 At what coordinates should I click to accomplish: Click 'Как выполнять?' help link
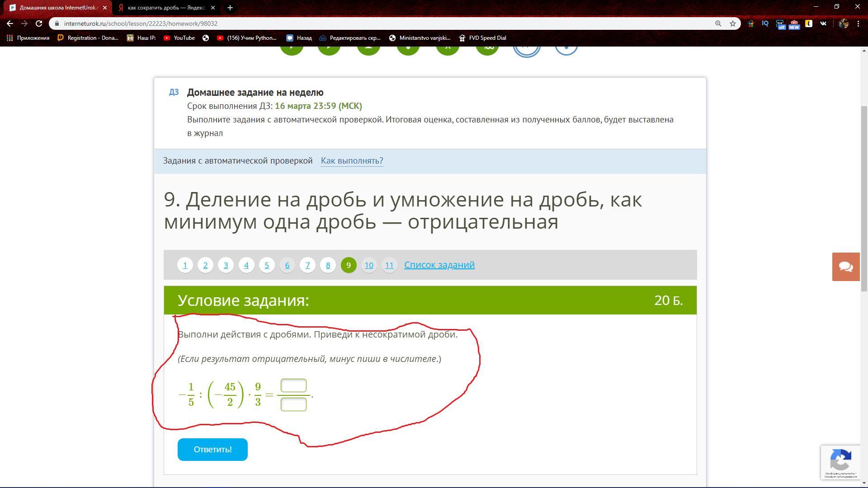tap(352, 161)
